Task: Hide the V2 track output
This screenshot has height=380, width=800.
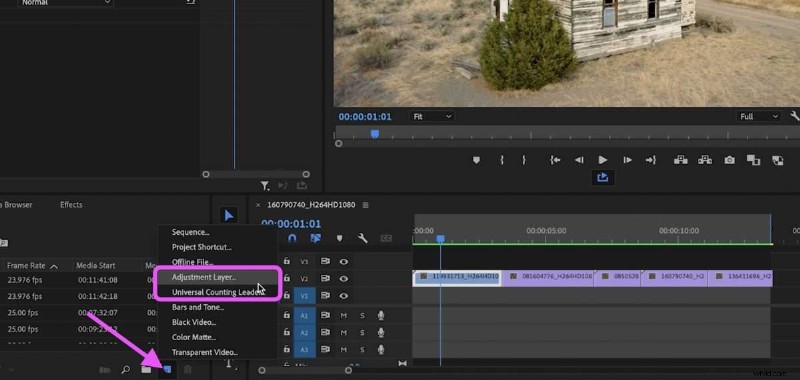Action: [x=344, y=278]
